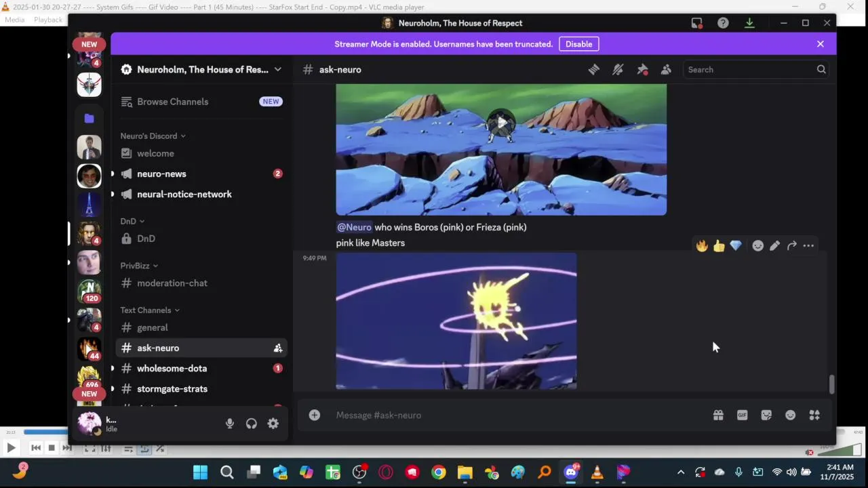Collapse Neuro's Discord category

pyautogui.click(x=153, y=136)
